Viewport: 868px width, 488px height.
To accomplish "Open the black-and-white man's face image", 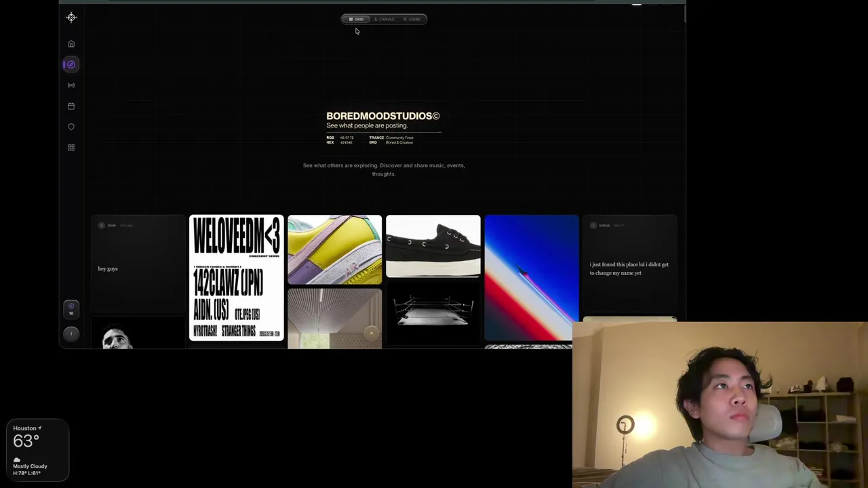I will 138,333.
